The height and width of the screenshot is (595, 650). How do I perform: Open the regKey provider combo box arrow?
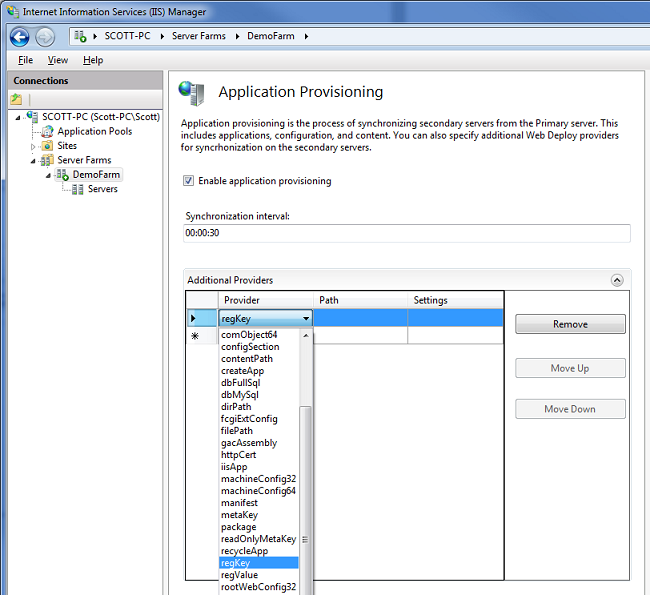tap(306, 318)
